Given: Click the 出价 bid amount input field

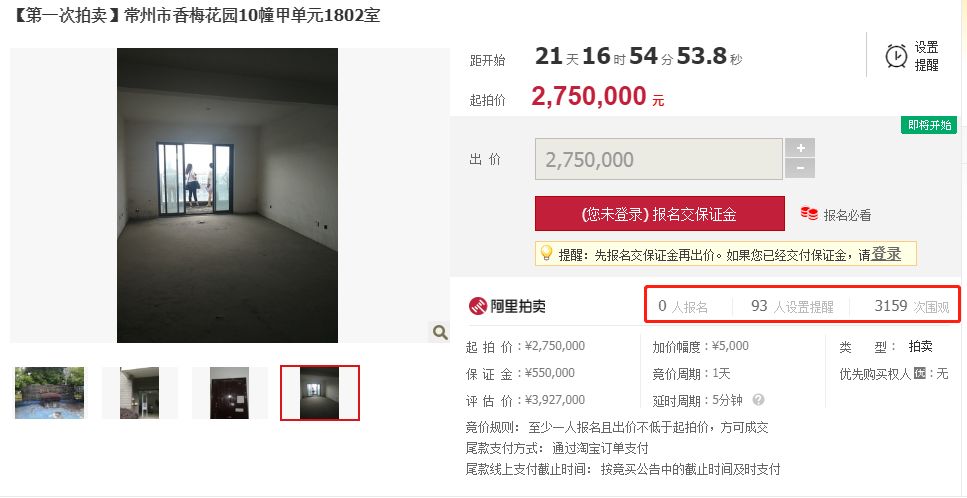Looking at the screenshot, I should click(x=659, y=159).
